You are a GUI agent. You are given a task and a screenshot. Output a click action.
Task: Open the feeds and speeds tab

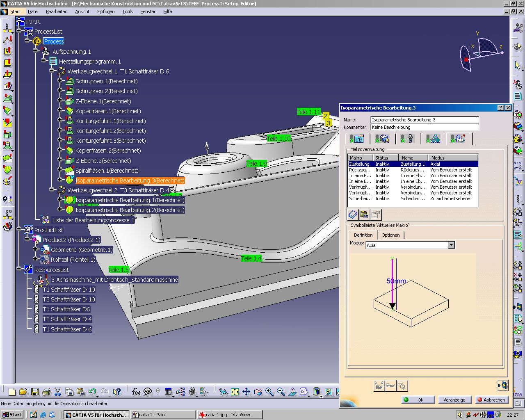tap(433, 139)
